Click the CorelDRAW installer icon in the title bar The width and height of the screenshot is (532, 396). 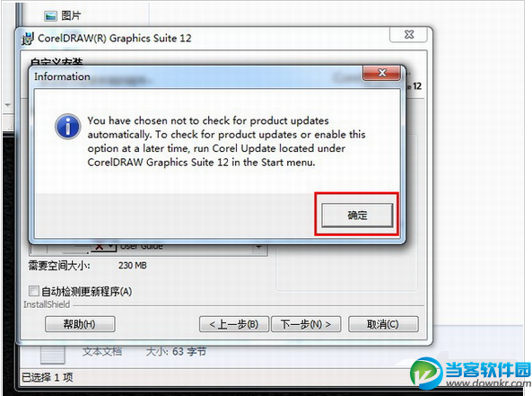coord(27,39)
